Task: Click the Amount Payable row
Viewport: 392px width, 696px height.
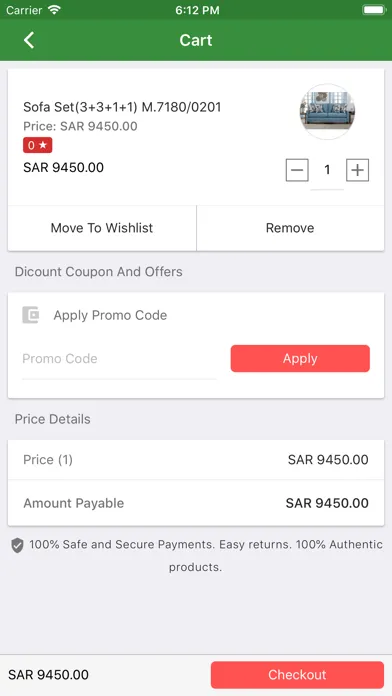Action: (196, 503)
